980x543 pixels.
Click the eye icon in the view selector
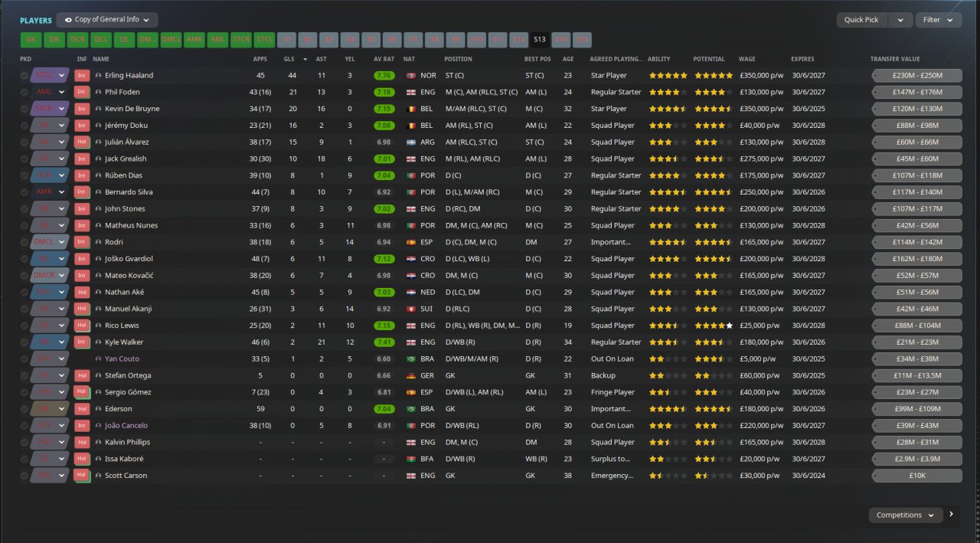[x=68, y=20]
